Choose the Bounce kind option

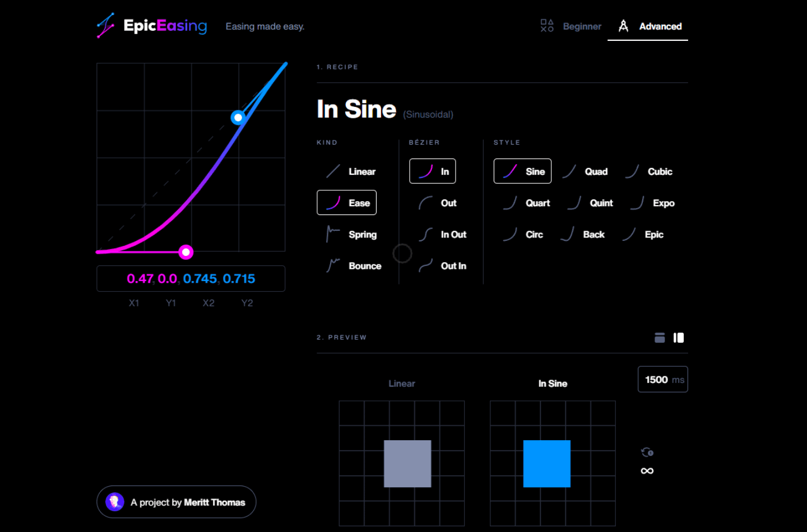354,265
